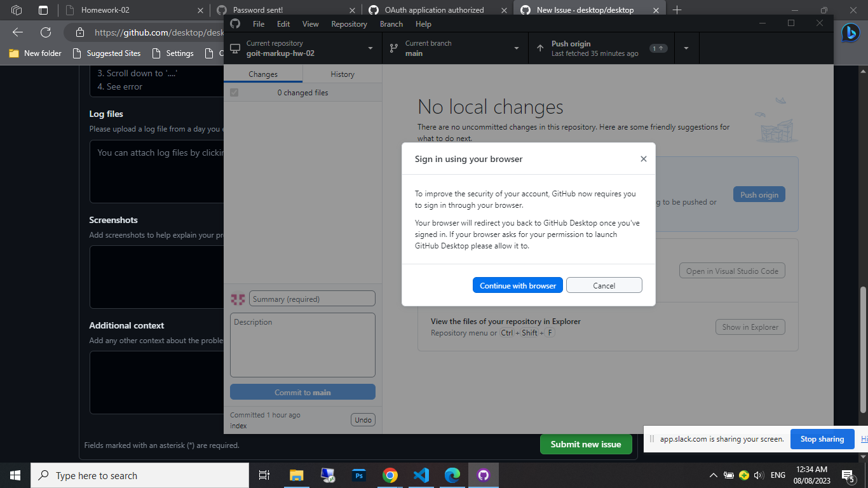Open the Repository menu
The height and width of the screenshot is (488, 868).
[x=349, y=24]
